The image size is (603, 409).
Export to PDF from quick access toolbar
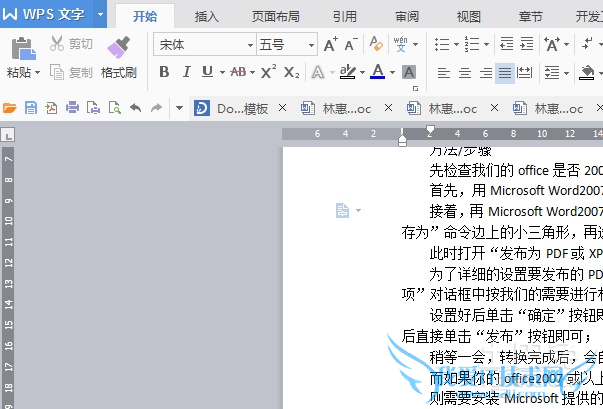coord(52,108)
